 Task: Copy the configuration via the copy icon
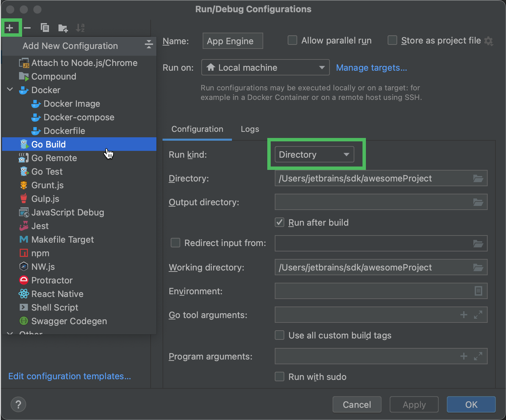coord(45,28)
